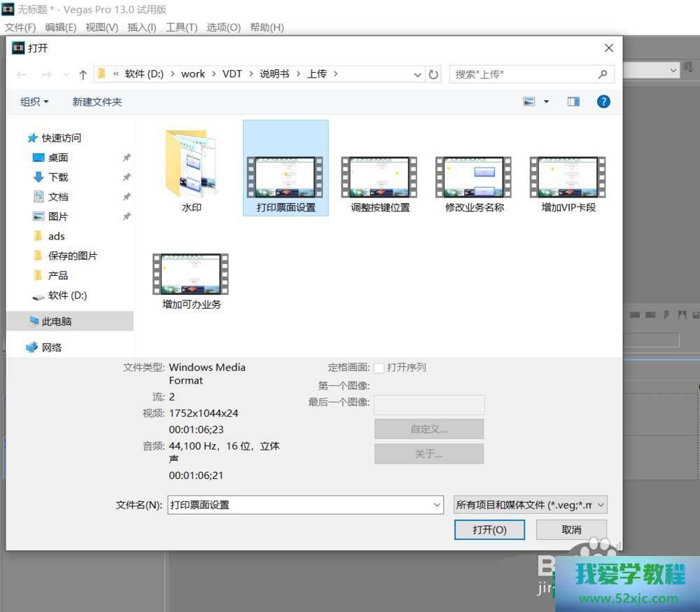Click the blue help question mark icon
Image resolution: width=700 pixels, height=612 pixels.
click(603, 102)
